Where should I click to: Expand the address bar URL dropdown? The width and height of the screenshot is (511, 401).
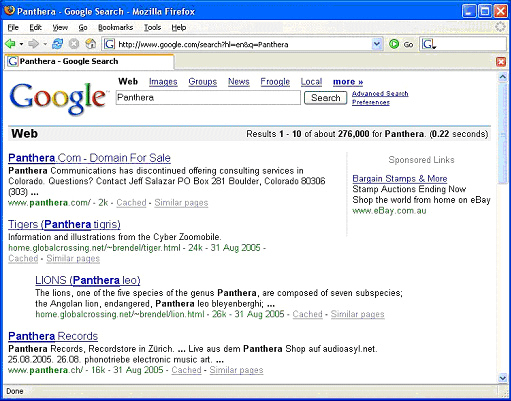pyautogui.click(x=377, y=44)
